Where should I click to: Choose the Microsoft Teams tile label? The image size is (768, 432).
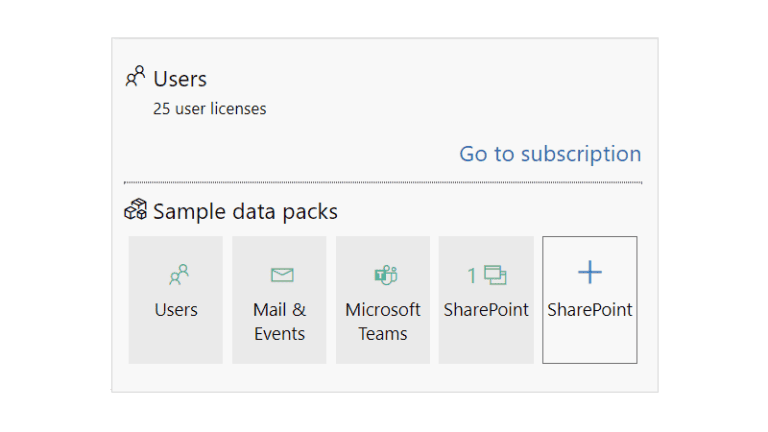tap(383, 322)
